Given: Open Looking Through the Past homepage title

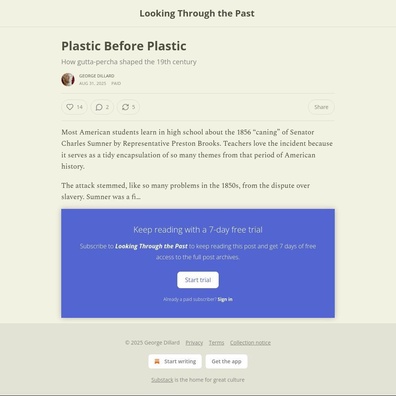Looking at the screenshot, I should coord(197,13).
